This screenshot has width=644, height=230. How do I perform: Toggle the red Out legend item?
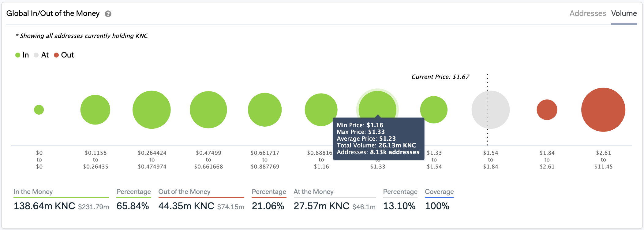[x=64, y=55]
